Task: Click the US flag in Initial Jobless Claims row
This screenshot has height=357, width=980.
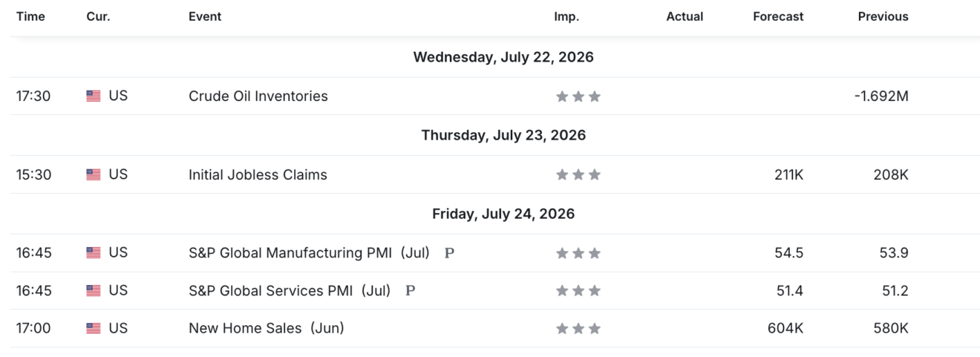Action: [94, 175]
